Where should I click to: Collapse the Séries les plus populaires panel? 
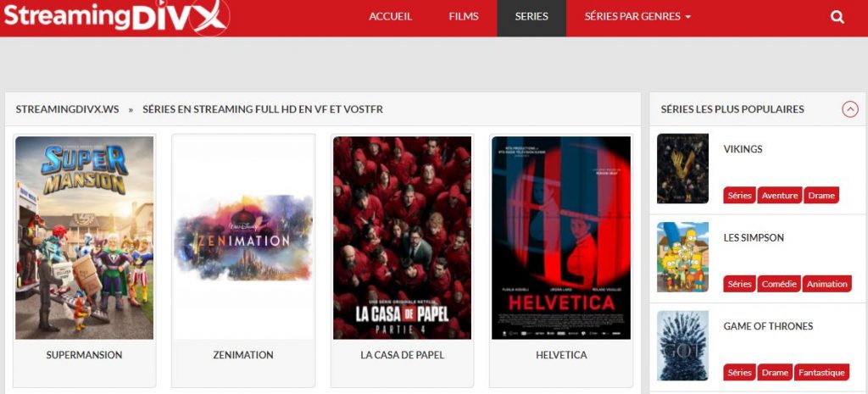849,109
